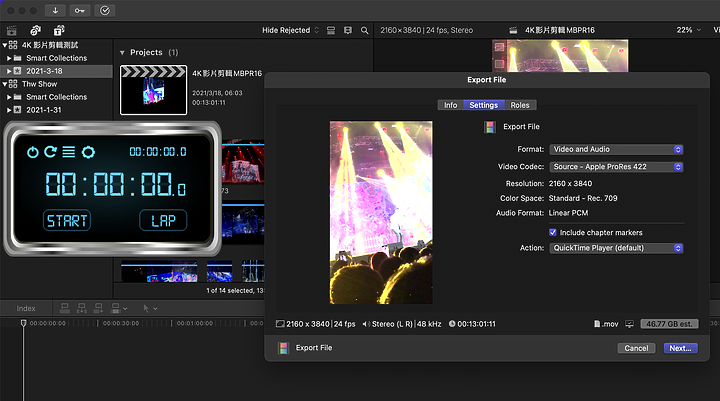Click the 2160 x 3840 resolution value
Viewport: 720px width, 401px height.
click(x=570, y=184)
